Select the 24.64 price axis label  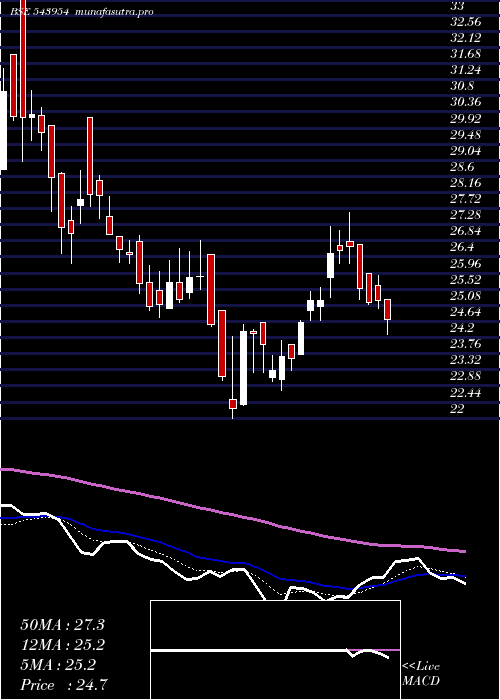[465, 312]
